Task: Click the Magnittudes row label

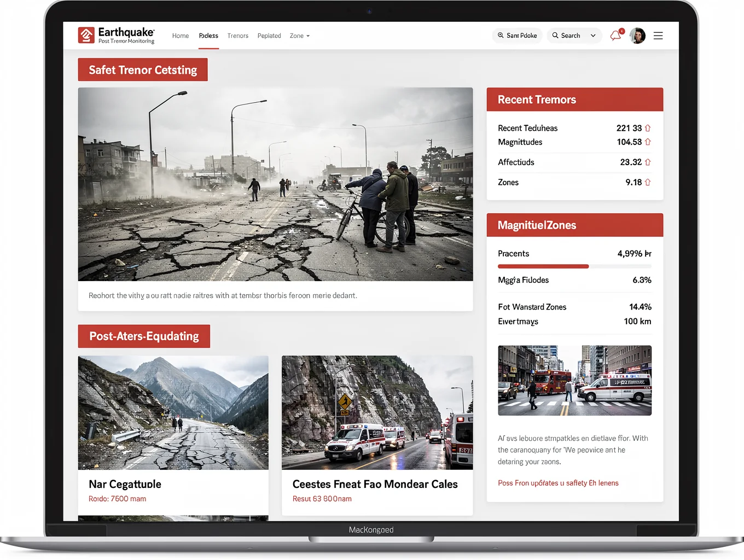Action: [x=520, y=142]
